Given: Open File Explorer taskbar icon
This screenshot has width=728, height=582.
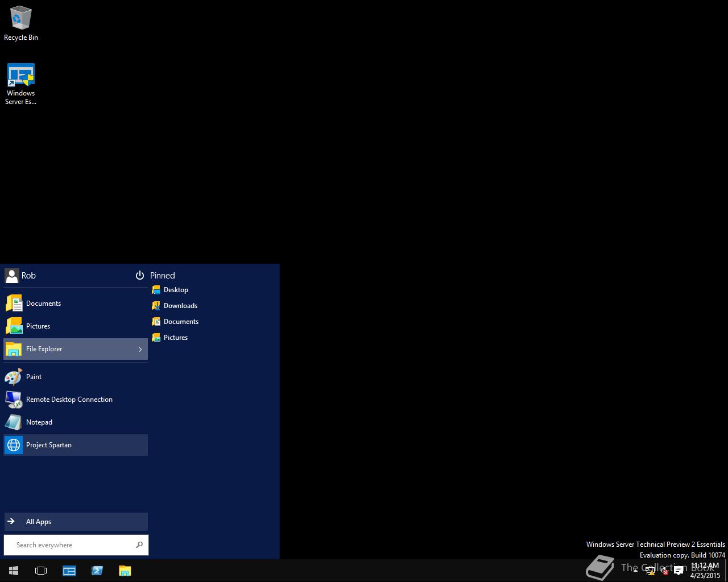Looking at the screenshot, I should [125, 571].
